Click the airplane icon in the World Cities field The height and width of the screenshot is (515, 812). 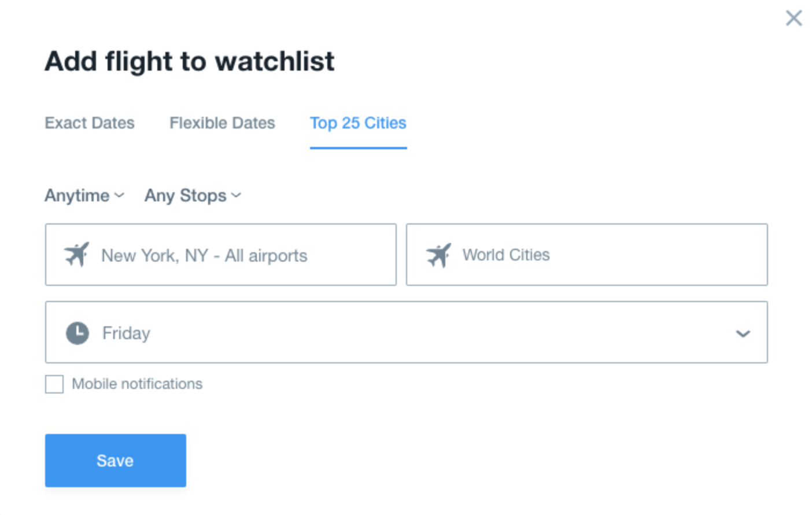coord(438,255)
